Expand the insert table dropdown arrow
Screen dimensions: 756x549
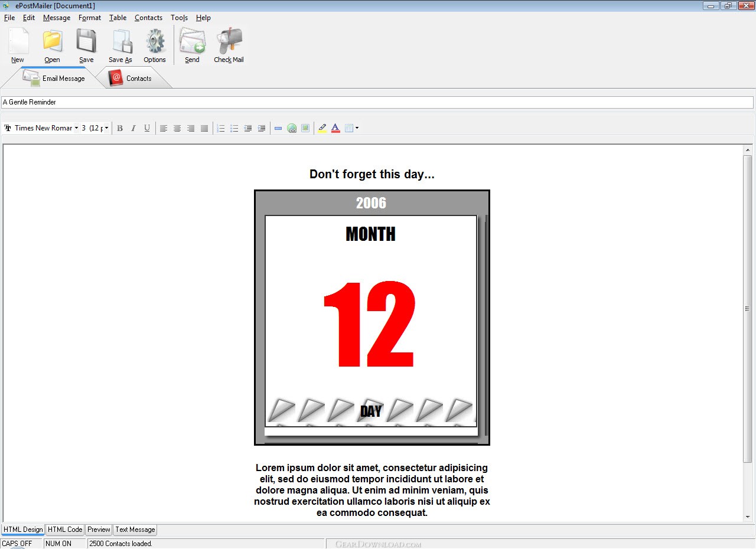pos(357,128)
